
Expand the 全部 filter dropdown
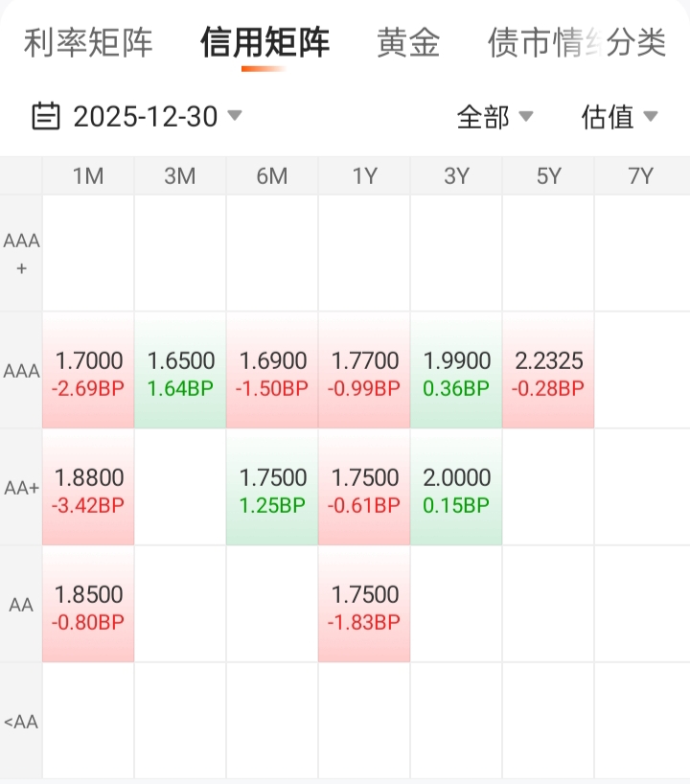pos(494,117)
